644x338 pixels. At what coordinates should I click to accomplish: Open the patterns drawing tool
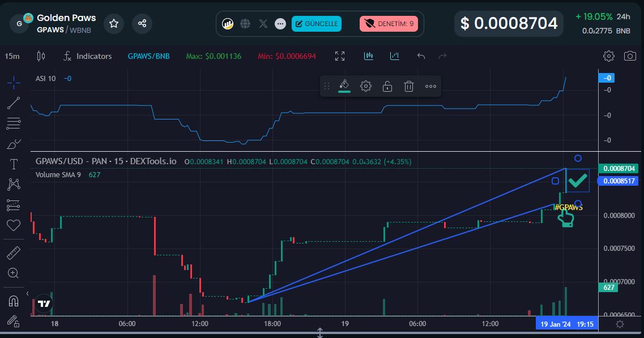point(14,185)
